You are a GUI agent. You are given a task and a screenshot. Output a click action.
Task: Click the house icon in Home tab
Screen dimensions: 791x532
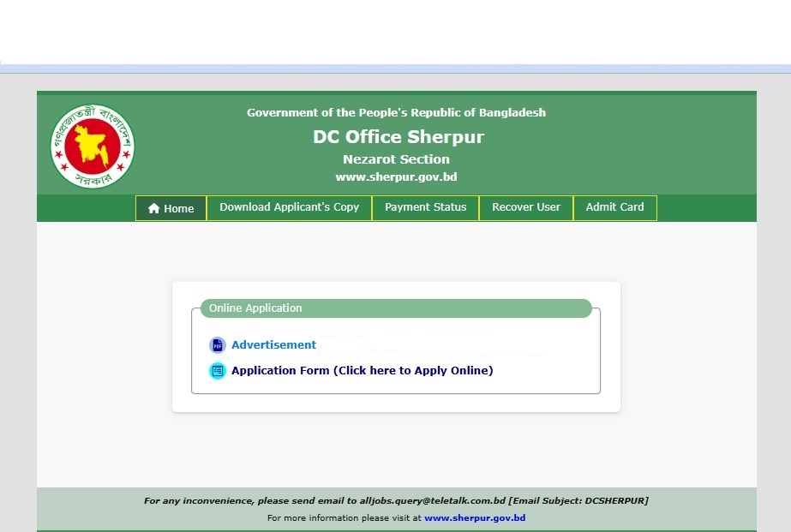[x=154, y=208]
